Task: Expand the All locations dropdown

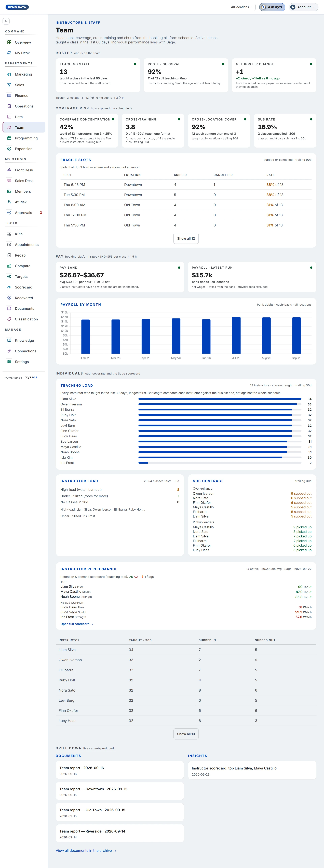Action: [x=241, y=7]
